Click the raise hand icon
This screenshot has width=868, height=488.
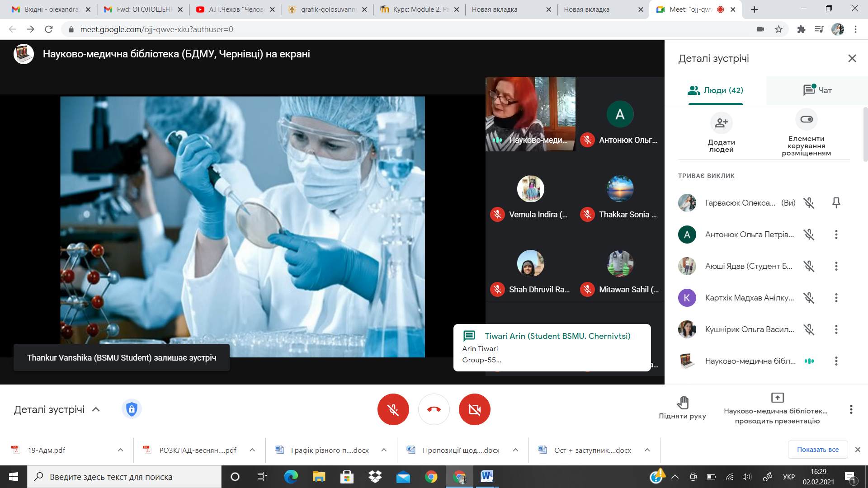point(682,402)
